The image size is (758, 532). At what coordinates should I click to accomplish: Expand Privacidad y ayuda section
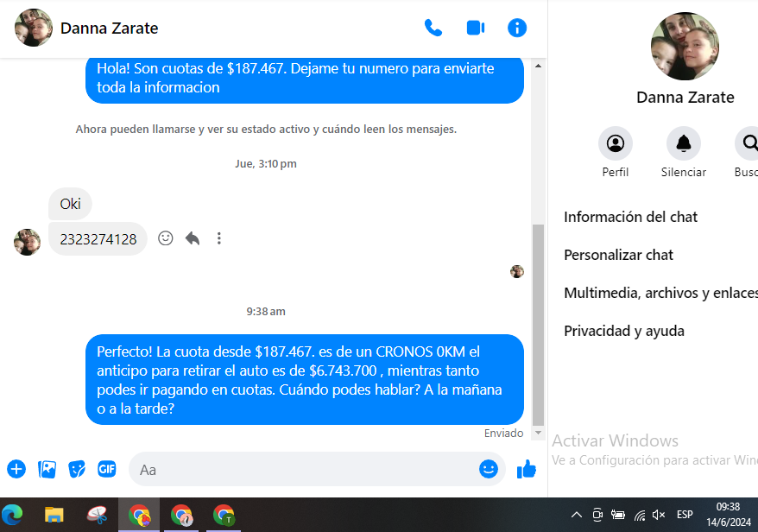coord(624,331)
